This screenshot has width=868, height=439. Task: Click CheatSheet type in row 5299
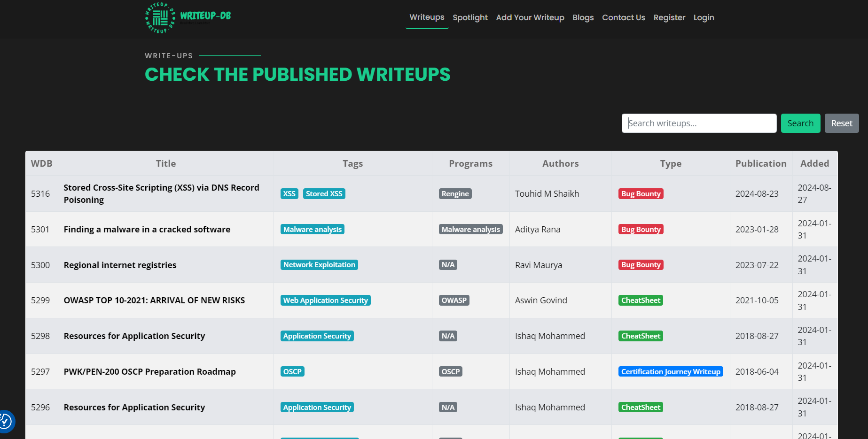[641, 300]
